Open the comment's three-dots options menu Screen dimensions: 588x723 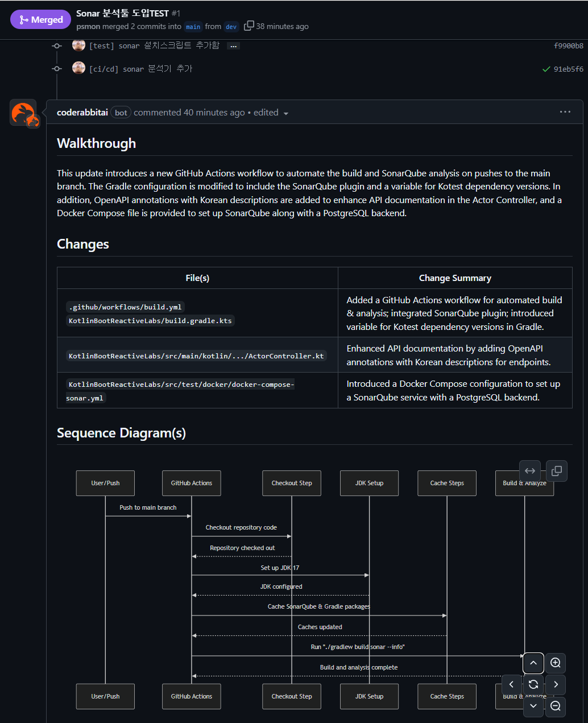pyautogui.click(x=565, y=112)
